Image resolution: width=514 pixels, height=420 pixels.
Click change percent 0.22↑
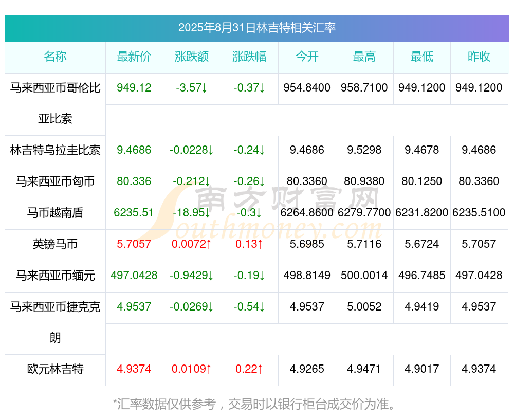[x=249, y=369]
